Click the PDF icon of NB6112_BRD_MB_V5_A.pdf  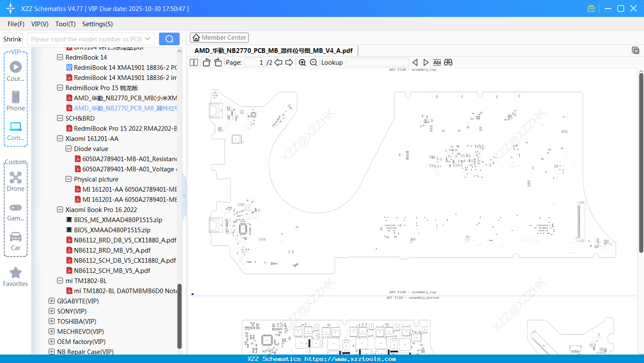pos(69,250)
